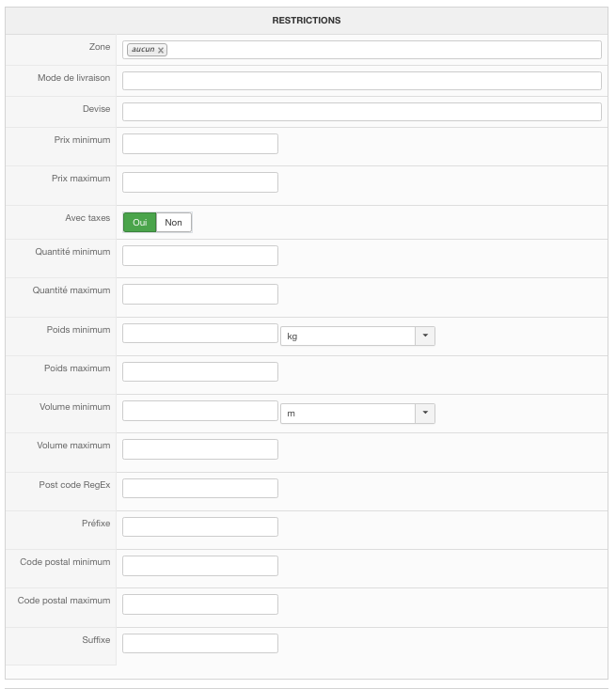
Task: Click the Volume maximum field
Action: [x=200, y=449]
